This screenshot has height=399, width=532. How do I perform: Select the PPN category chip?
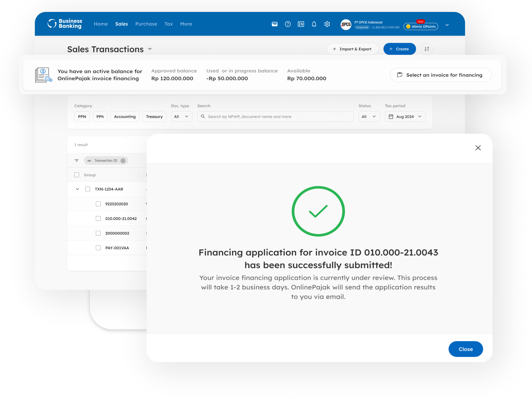point(82,116)
